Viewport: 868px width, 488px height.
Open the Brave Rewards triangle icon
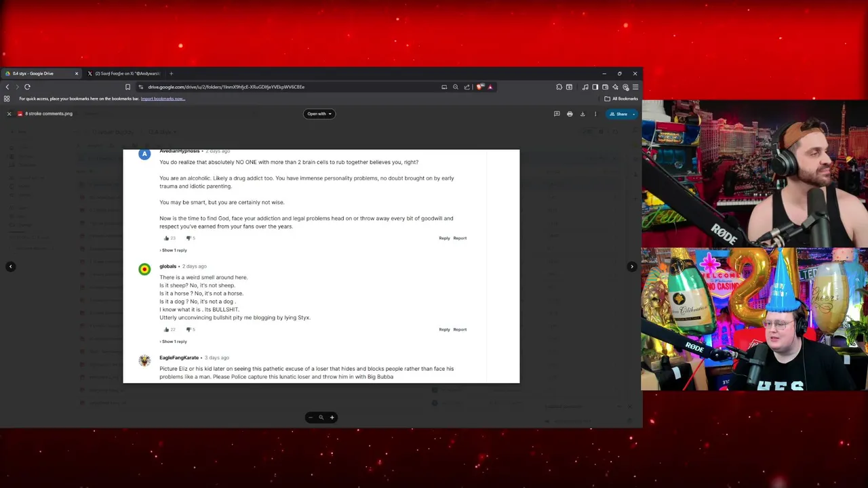point(490,87)
